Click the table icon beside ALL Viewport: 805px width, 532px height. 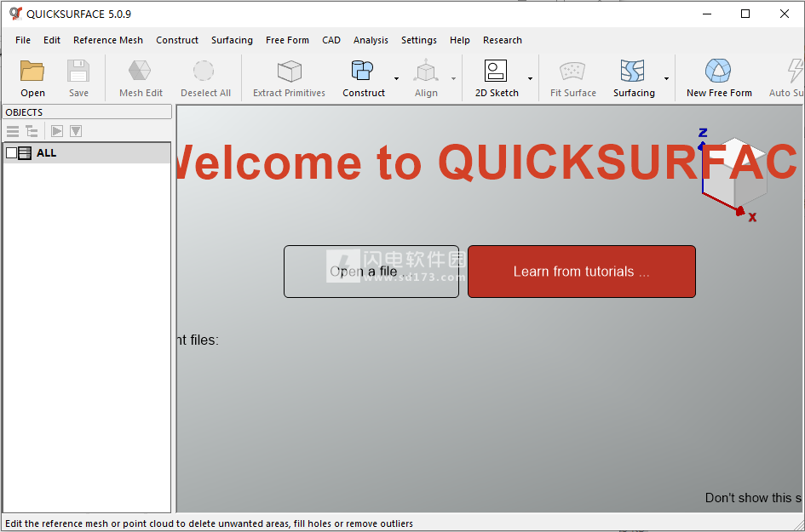click(25, 153)
